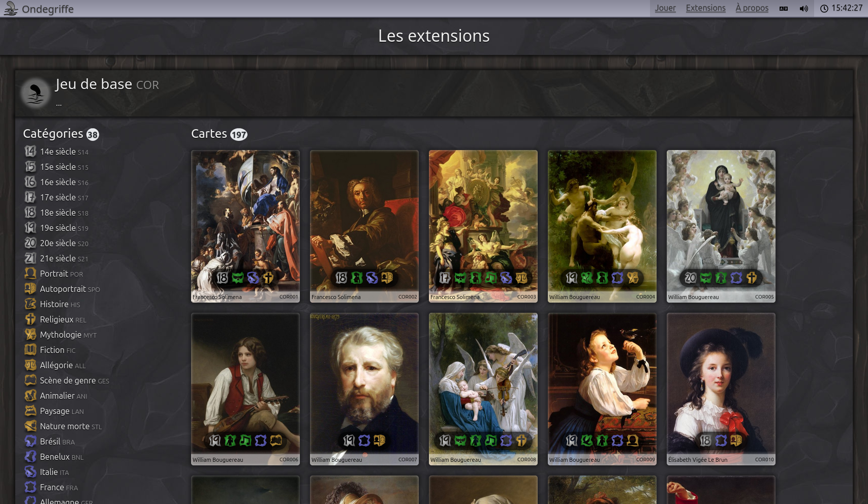Select the Mythologie category icon
Image resolution: width=868 pixels, height=504 pixels.
coord(30,334)
